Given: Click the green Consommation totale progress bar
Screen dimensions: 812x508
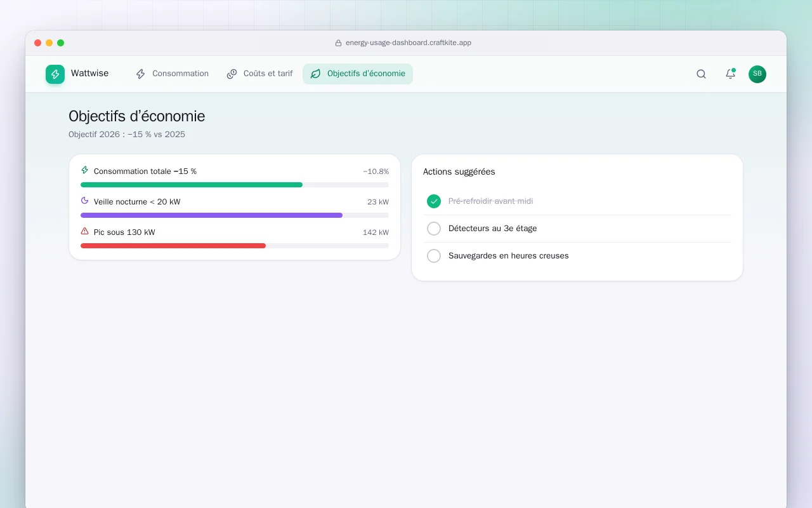Looking at the screenshot, I should pyautogui.click(x=235, y=185).
